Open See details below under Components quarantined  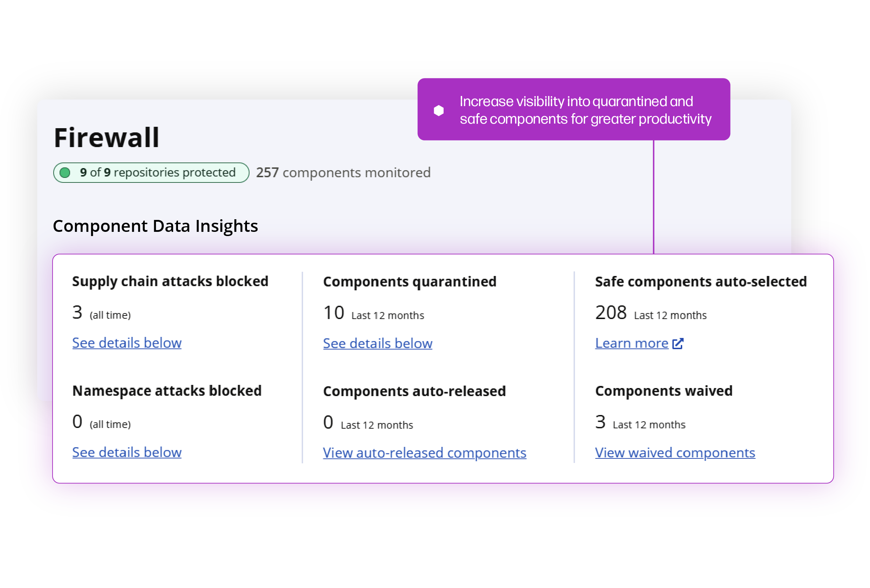(x=378, y=343)
